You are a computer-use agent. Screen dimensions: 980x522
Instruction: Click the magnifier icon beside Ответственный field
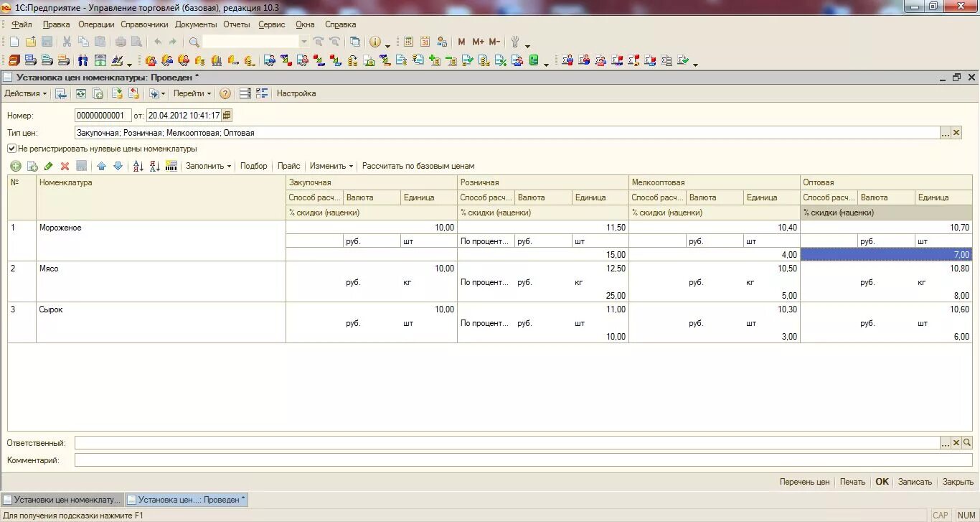967,443
